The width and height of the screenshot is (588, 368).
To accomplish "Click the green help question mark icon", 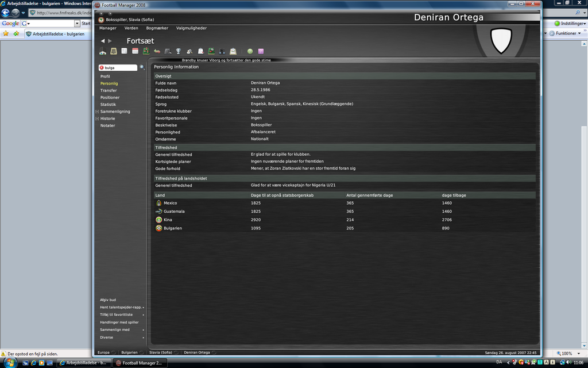I will point(250,51).
